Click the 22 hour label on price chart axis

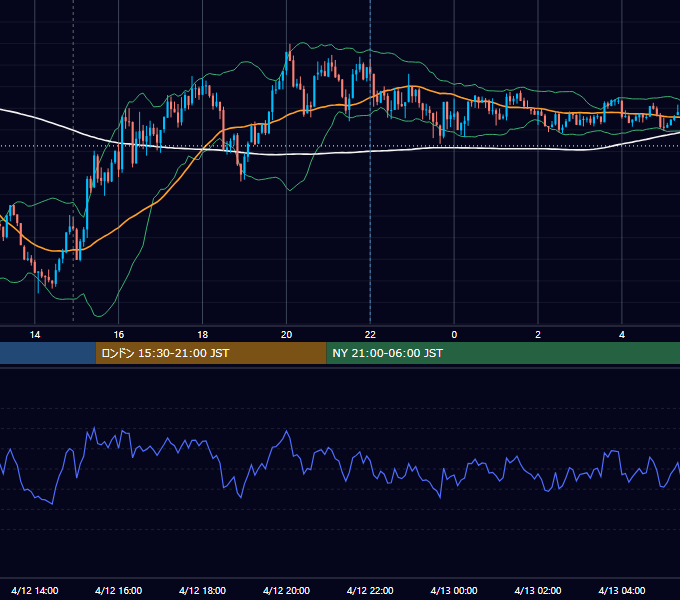click(370, 335)
